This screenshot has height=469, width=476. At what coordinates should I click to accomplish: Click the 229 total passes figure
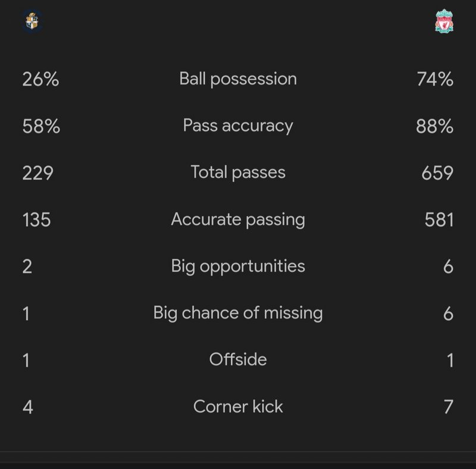pyautogui.click(x=38, y=173)
